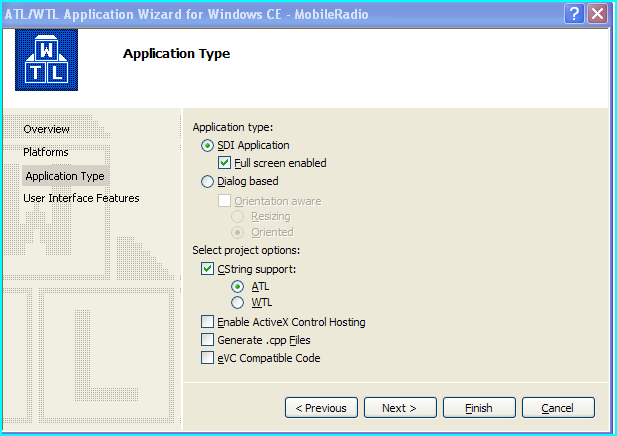The image size is (617, 436).
Task: Select the Application Type page
Action: click(x=66, y=176)
